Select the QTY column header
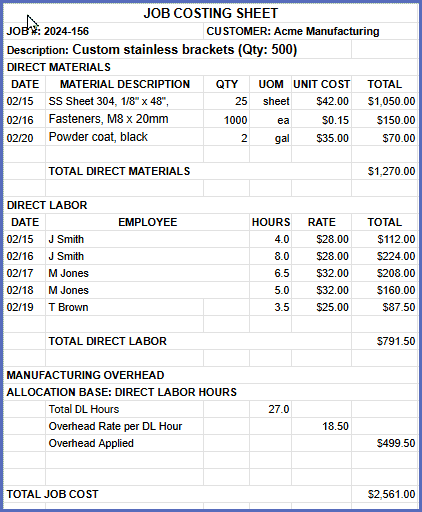Screen dimensions: 422x512 pos(227,84)
